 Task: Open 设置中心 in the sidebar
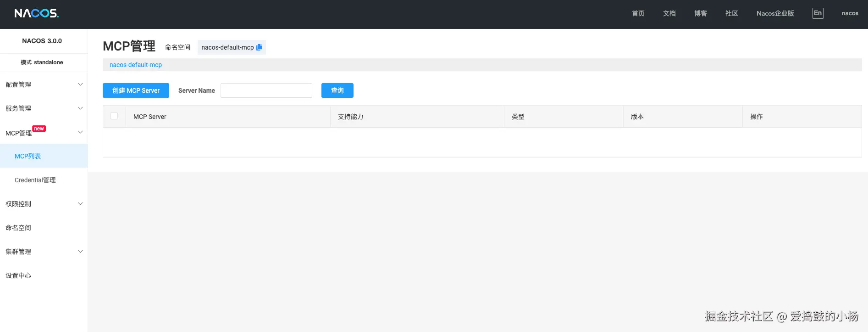[44, 276]
